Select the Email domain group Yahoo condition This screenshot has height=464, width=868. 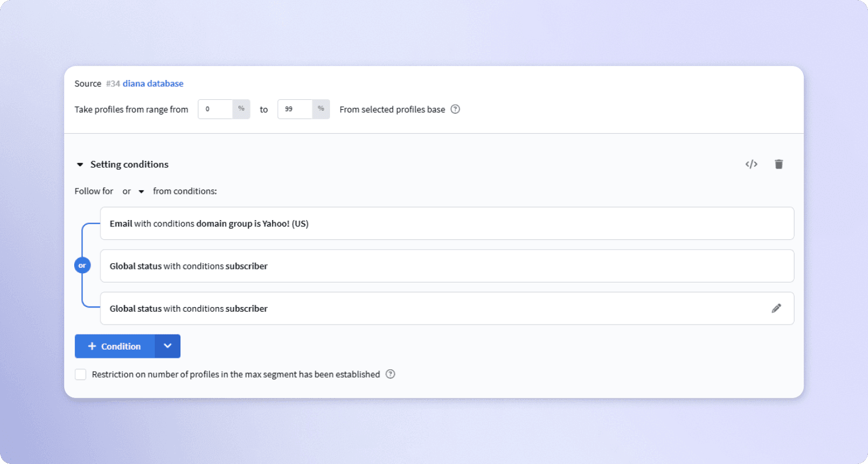tap(447, 224)
